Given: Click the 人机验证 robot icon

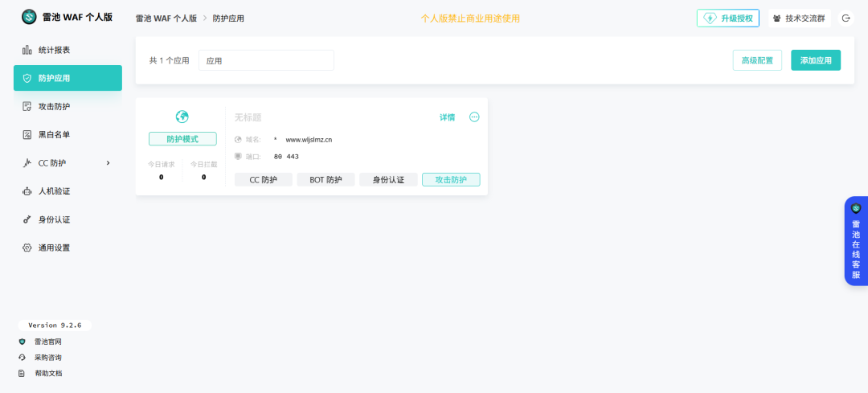Looking at the screenshot, I should (27, 191).
